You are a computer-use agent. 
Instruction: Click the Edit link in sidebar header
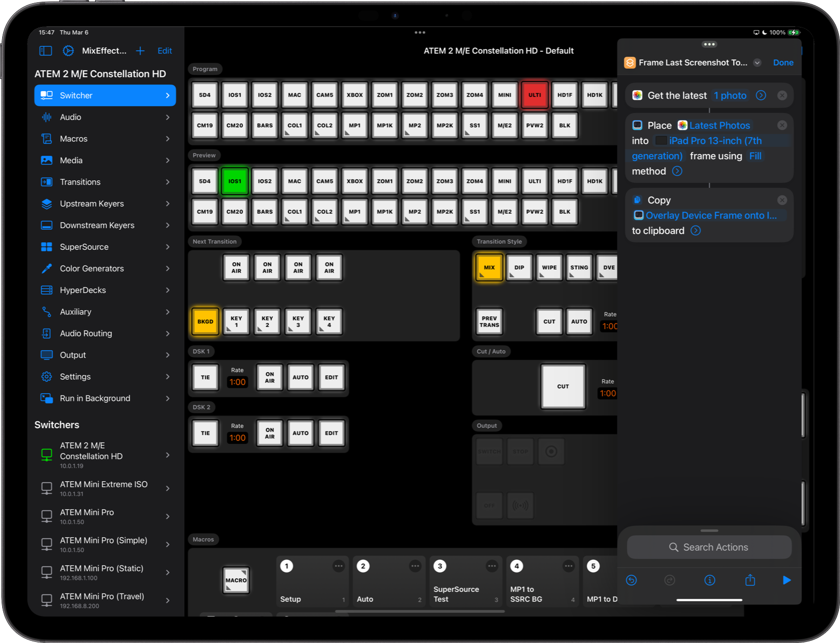click(165, 51)
